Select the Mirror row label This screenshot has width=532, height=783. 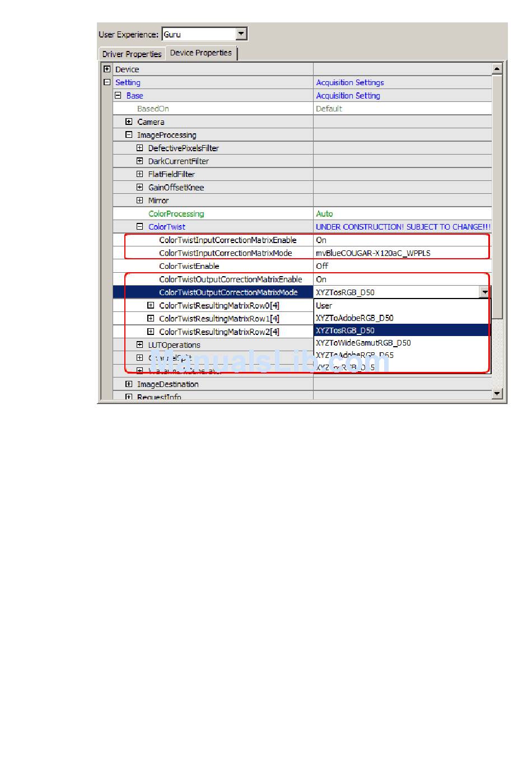click(158, 201)
